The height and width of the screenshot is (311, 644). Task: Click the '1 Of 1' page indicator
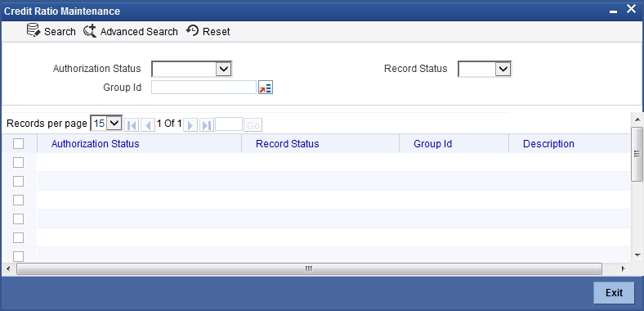pos(169,124)
